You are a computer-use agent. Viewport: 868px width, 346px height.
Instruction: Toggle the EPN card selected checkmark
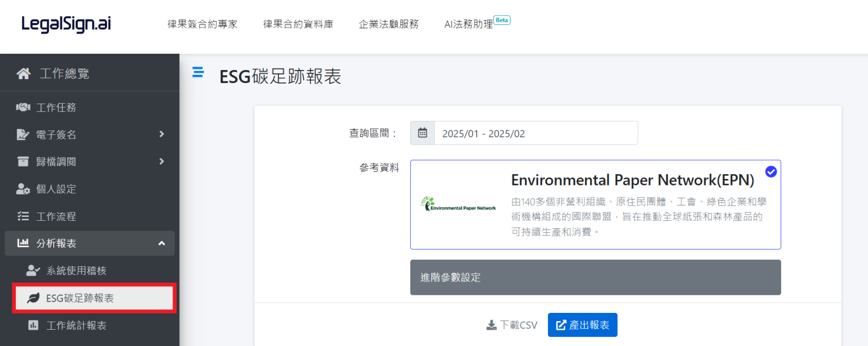pos(771,171)
